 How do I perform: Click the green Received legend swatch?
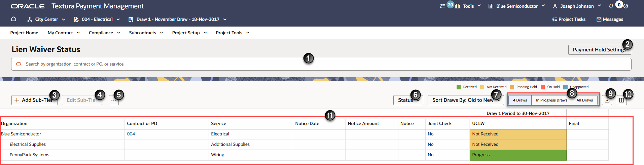pos(459,87)
